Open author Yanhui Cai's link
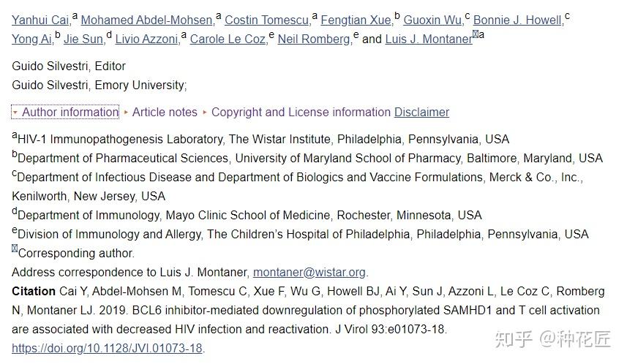Screen dimensions: 627x364 tap(40, 20)
